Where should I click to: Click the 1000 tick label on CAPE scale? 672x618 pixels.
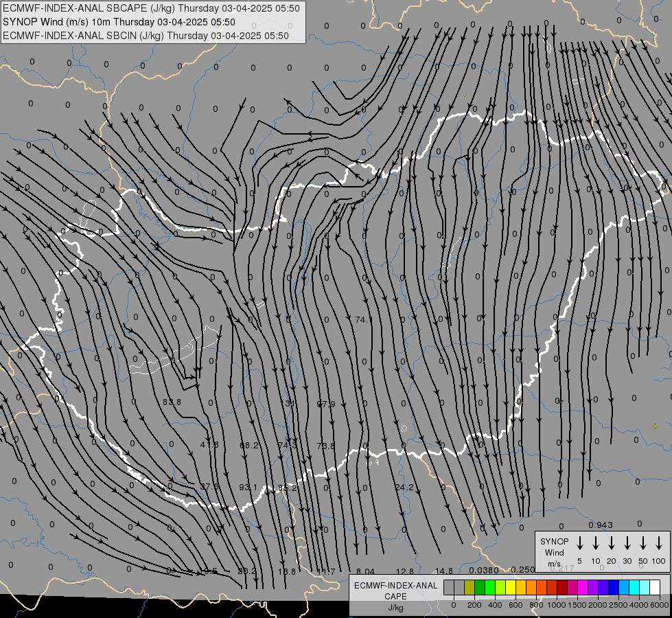point(556,605)
